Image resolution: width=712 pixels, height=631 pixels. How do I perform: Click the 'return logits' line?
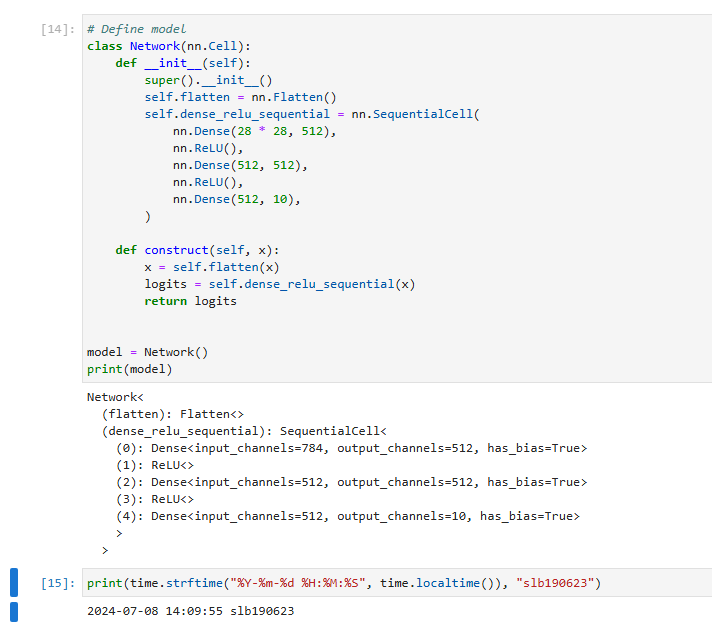190,301
